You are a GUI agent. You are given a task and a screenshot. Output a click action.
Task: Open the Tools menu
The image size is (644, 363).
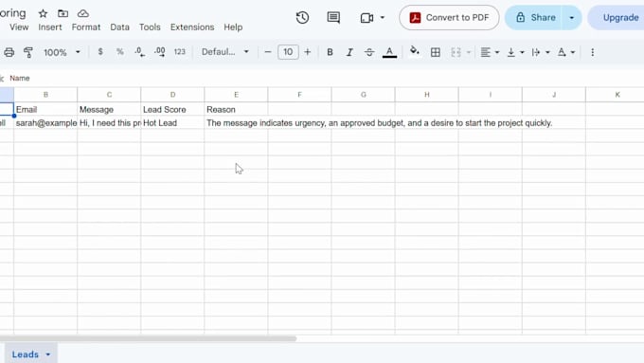150,27
